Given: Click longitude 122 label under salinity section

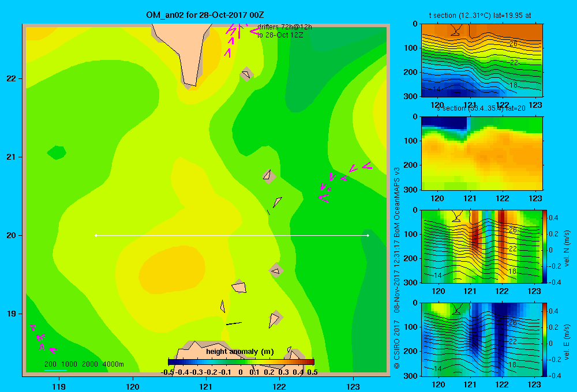Looking at the screenshot, I should click(503, 198).
